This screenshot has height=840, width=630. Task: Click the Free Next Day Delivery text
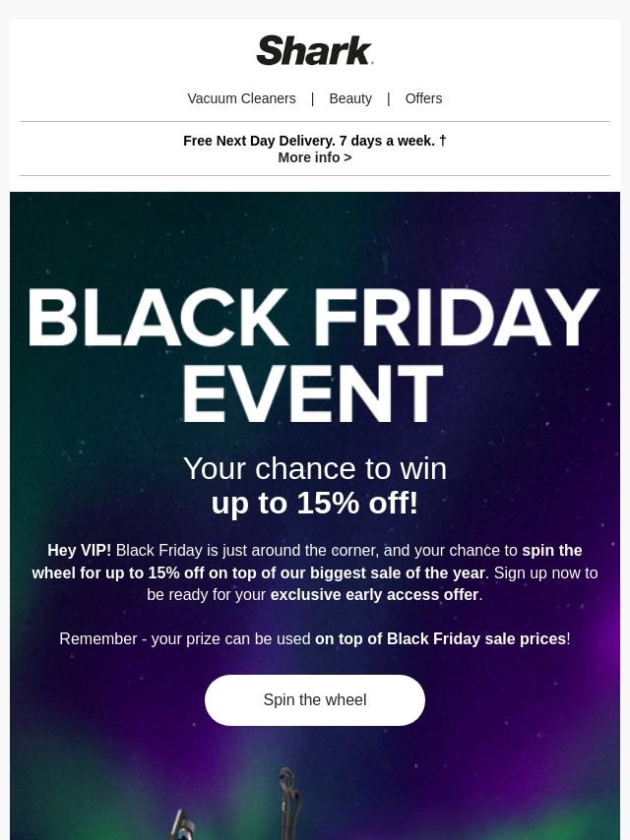click(308, 141)
